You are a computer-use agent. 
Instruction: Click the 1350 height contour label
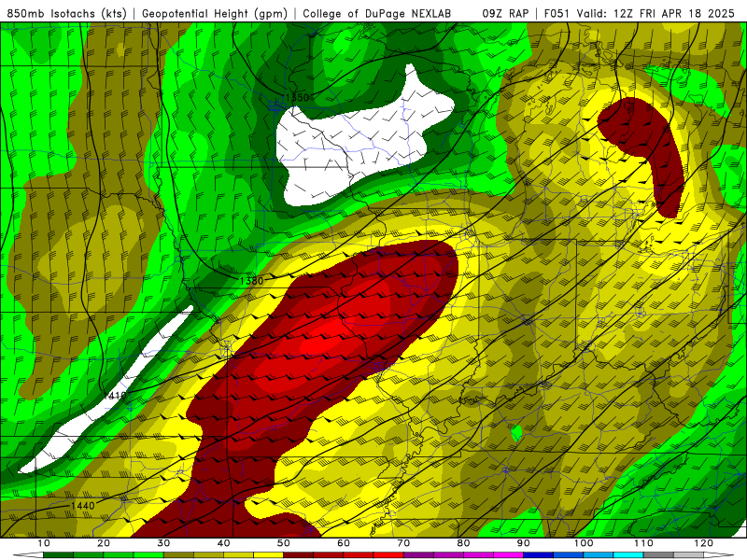point(297,98)
